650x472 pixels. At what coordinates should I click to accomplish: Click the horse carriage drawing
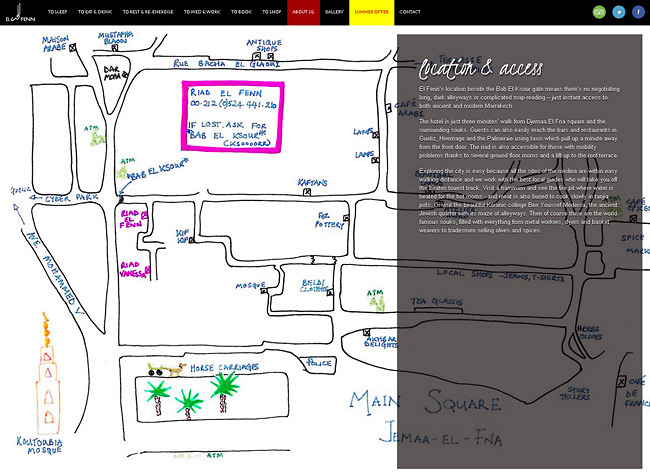[167, 369]
